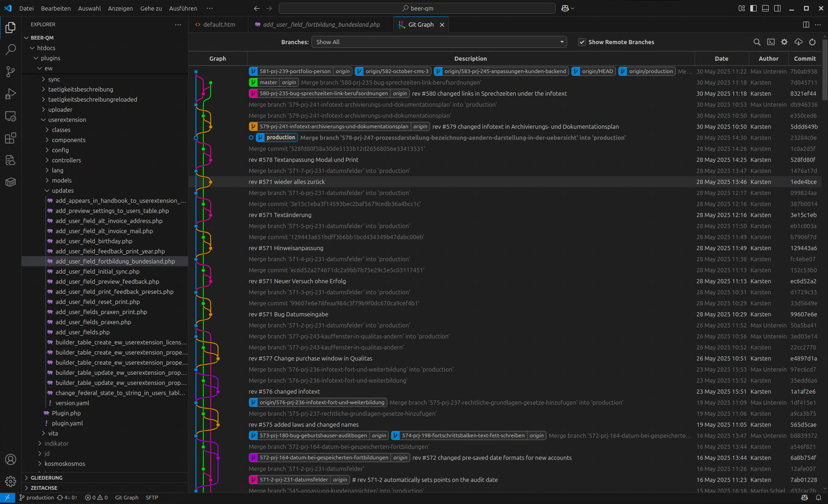Image resolution: width=828 pixels, height=504 pixels.
Task: Select commit 'rev #578 Textanpassung Modal und Print'
Action: pos(303,160)
